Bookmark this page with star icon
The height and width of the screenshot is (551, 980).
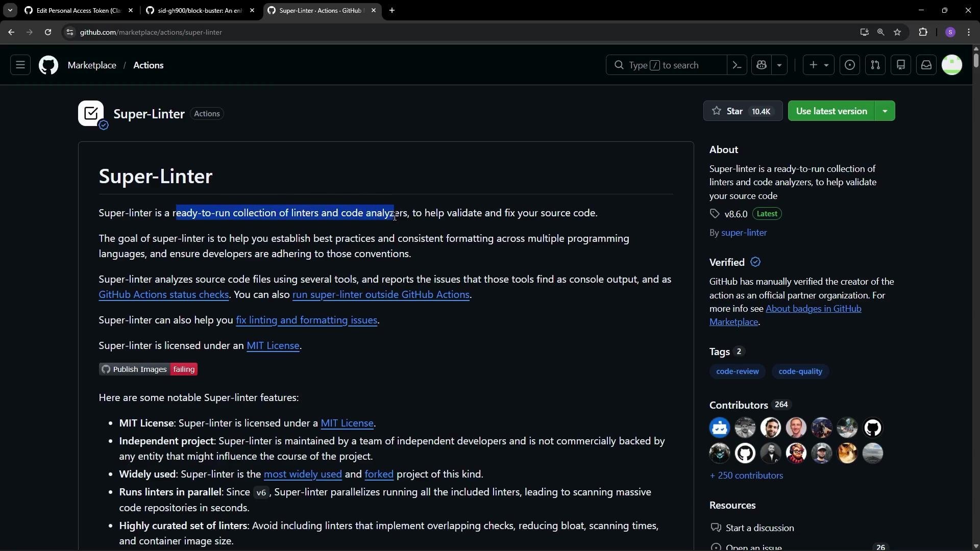pos(898,32)
